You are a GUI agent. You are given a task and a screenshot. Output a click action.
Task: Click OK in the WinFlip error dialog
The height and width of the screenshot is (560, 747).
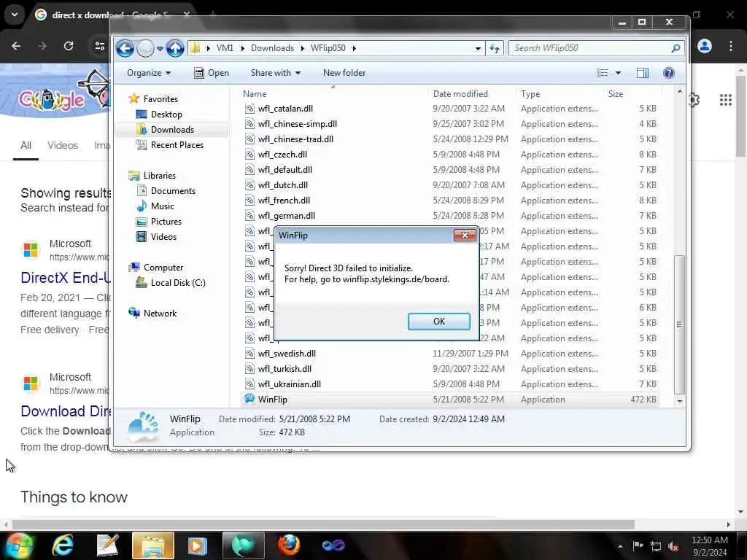pyautogui.click(x=438, y=322)
